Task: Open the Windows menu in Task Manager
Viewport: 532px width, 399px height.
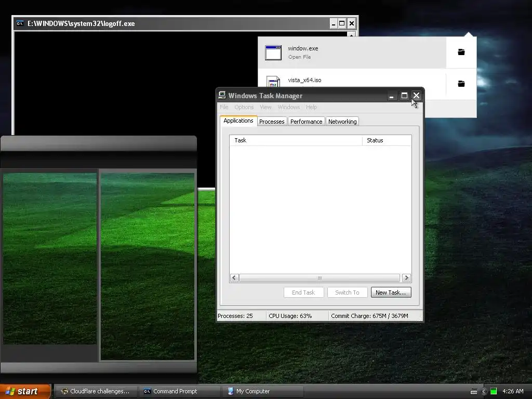Action: pyautogui.click(x=289, y=107)
